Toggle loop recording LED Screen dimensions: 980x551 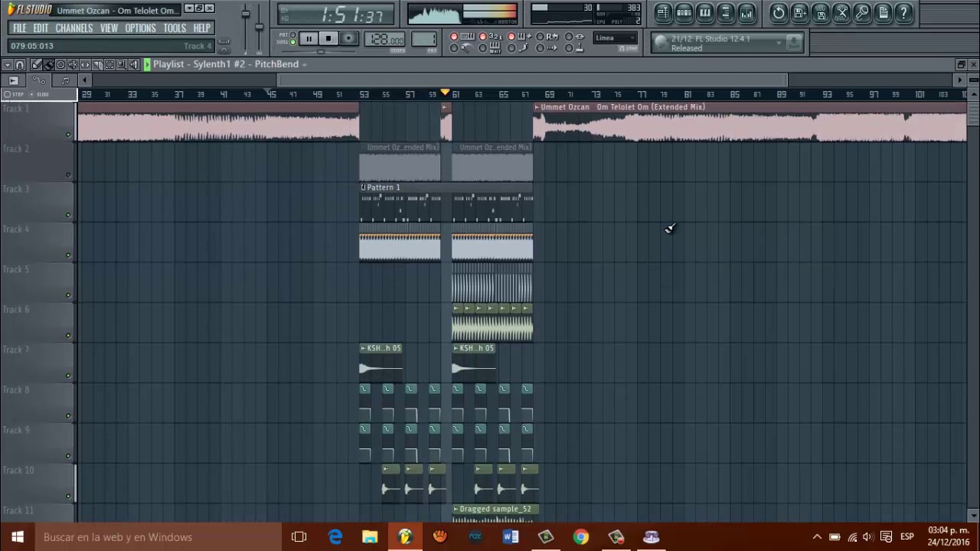coord(540,37)
